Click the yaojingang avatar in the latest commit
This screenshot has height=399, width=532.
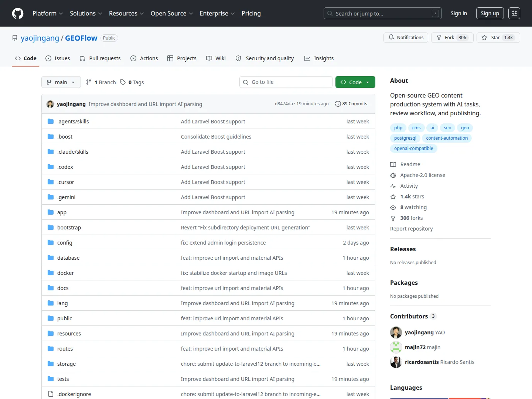point(50,104)
